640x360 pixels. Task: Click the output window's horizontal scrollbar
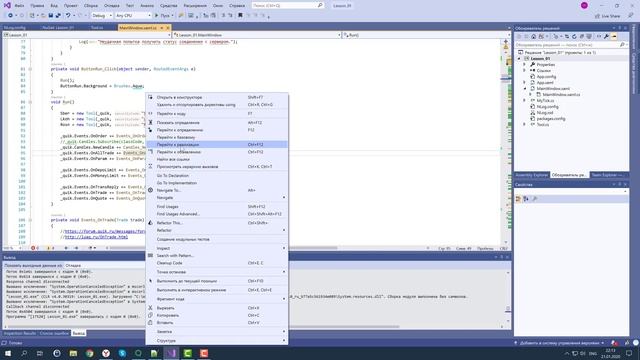click(204, 327)
